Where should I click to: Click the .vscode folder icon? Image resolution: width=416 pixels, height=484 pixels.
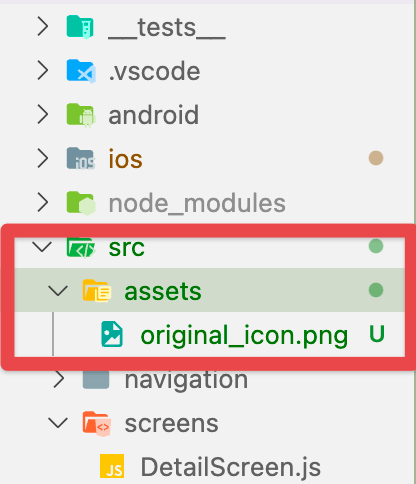point(81,71)
